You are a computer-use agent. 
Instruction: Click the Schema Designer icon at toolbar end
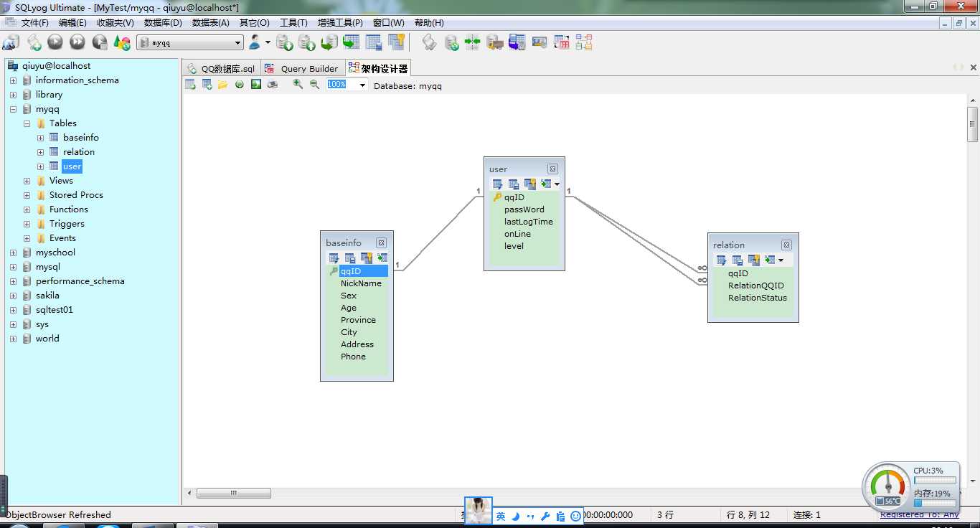click(584, 42)
